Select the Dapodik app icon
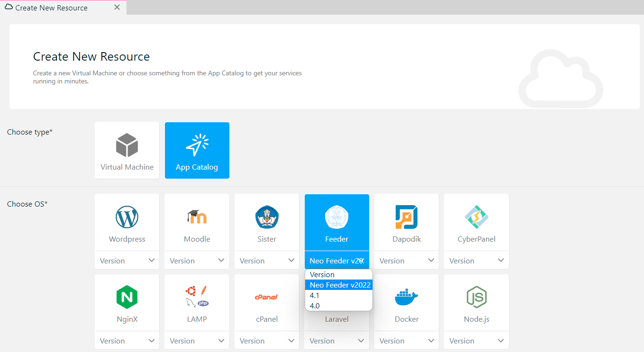The height and width of the screenshot is (352, 644). (407, 217)
